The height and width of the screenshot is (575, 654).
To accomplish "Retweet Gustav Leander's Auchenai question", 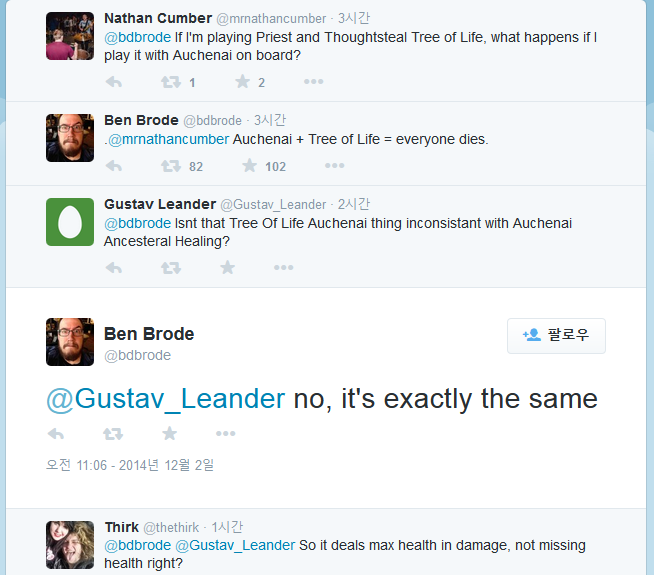I will [170, 268].
